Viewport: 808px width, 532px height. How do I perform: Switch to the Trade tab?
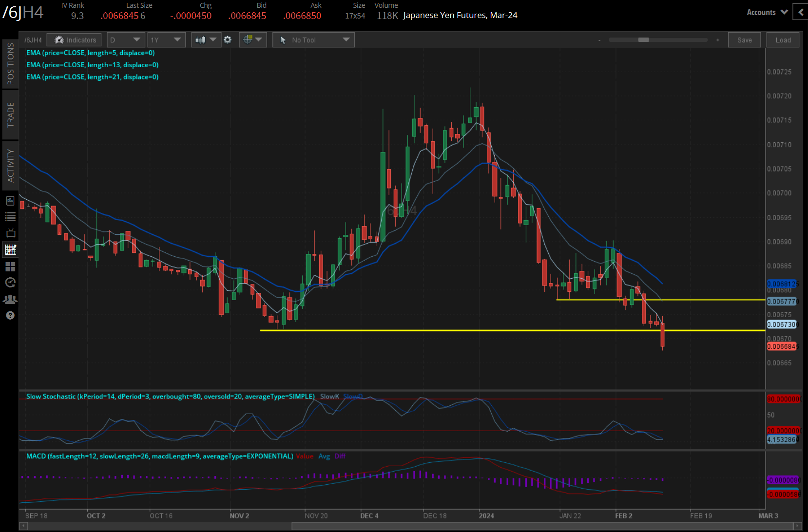point(10,115)
